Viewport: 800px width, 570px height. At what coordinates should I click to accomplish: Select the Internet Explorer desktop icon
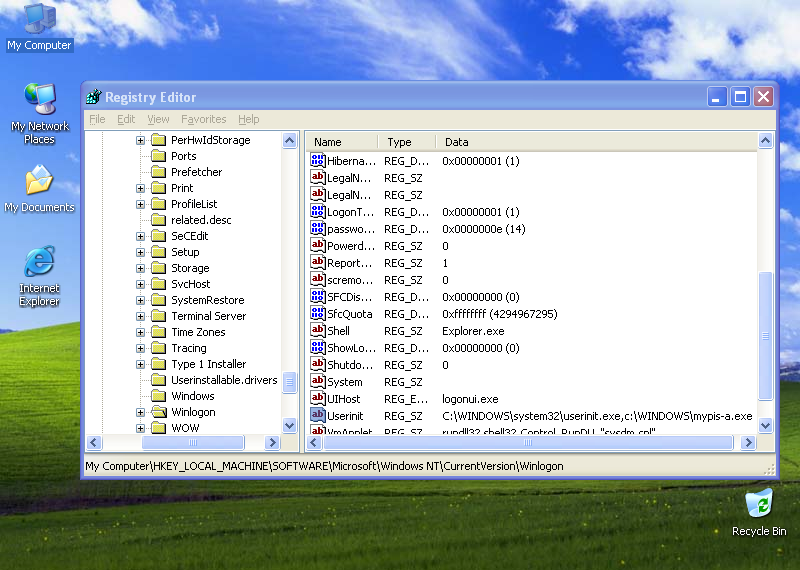click(x=39, y=276)
